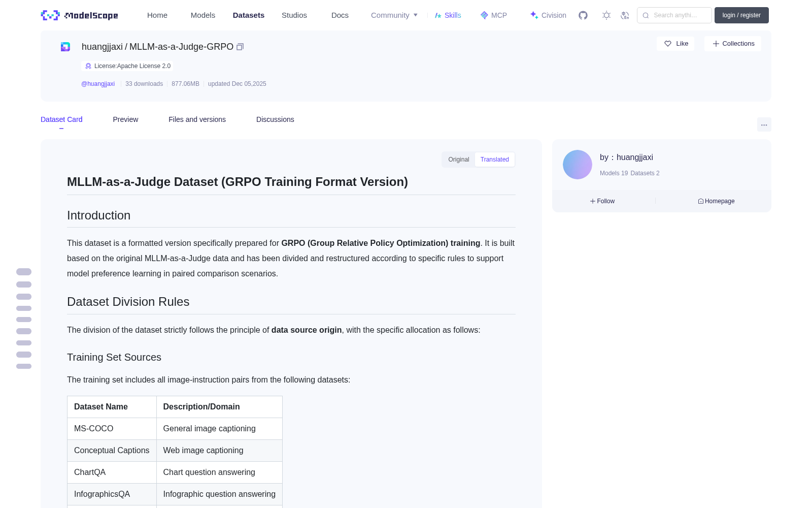Click the InfographicsQA table cell
Viewport: 812px width, 508px height.
click(x=112, y=494)
